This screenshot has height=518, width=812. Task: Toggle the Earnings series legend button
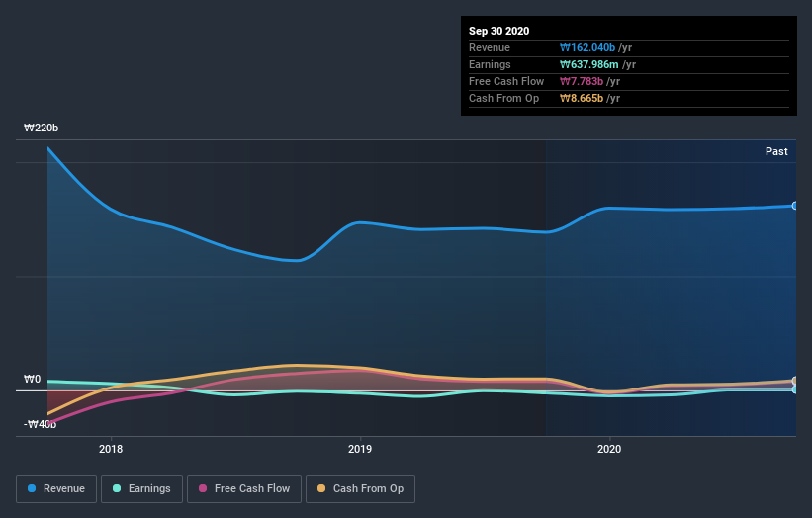click(141, 489)
